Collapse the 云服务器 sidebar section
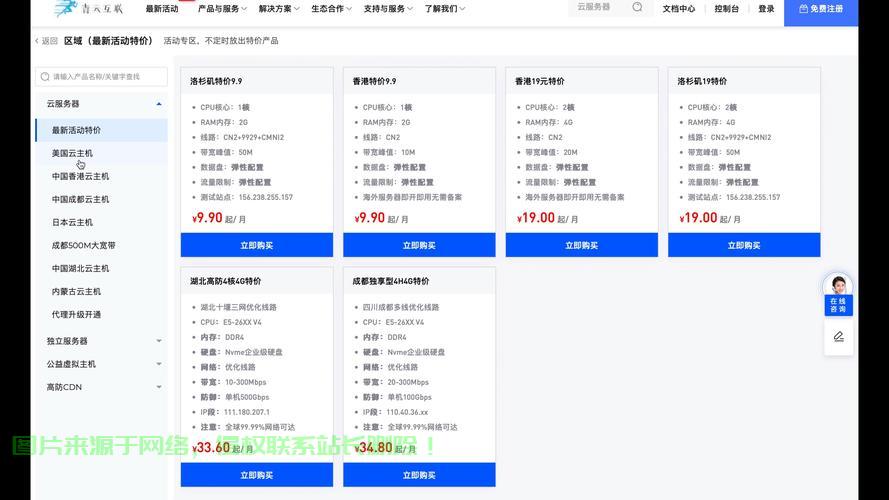Screen dimensions: 889x500 click(x=102, y=104)
